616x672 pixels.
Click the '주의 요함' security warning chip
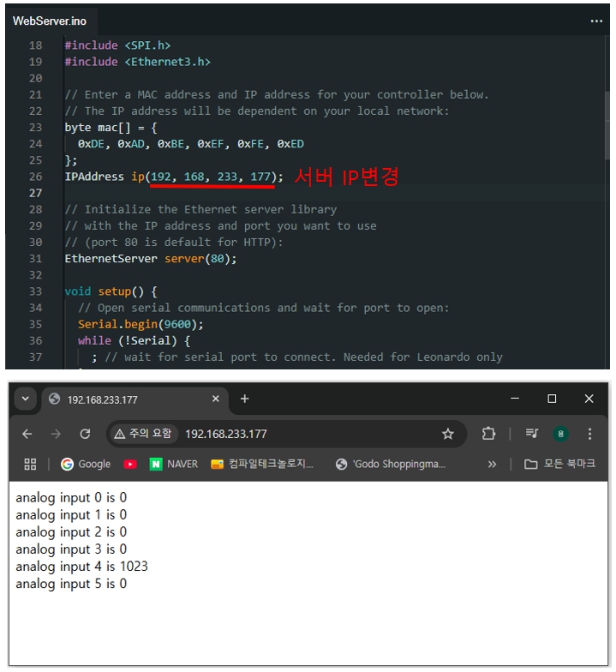[x=142, y=435]
